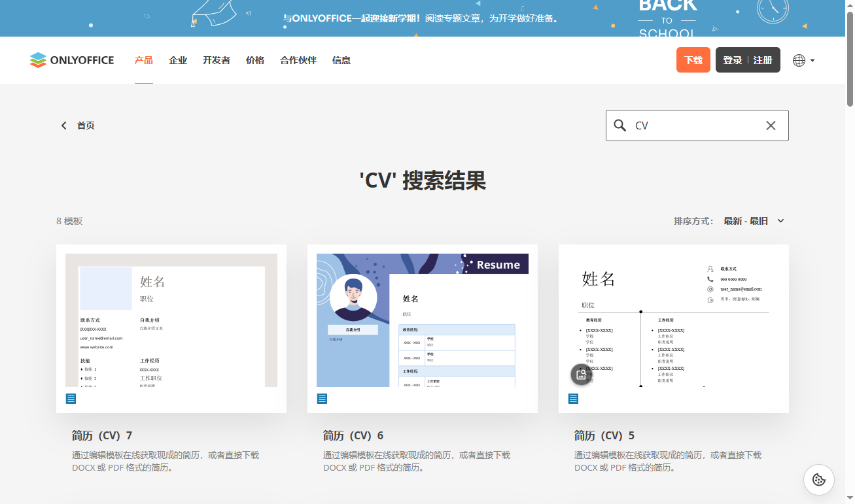Click the 简历（CV）5 title
Screen dimensions: 855x504
[604, 435]
